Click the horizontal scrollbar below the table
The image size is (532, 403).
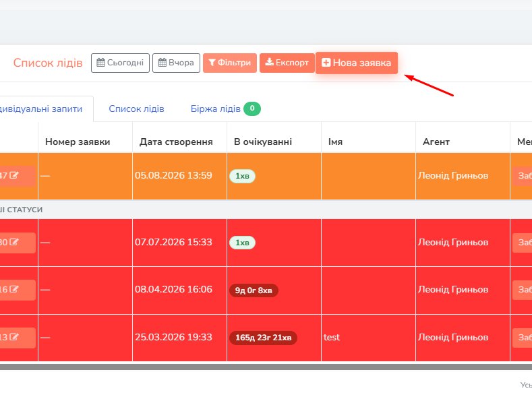pyautogui.click(x=266, y=367)
